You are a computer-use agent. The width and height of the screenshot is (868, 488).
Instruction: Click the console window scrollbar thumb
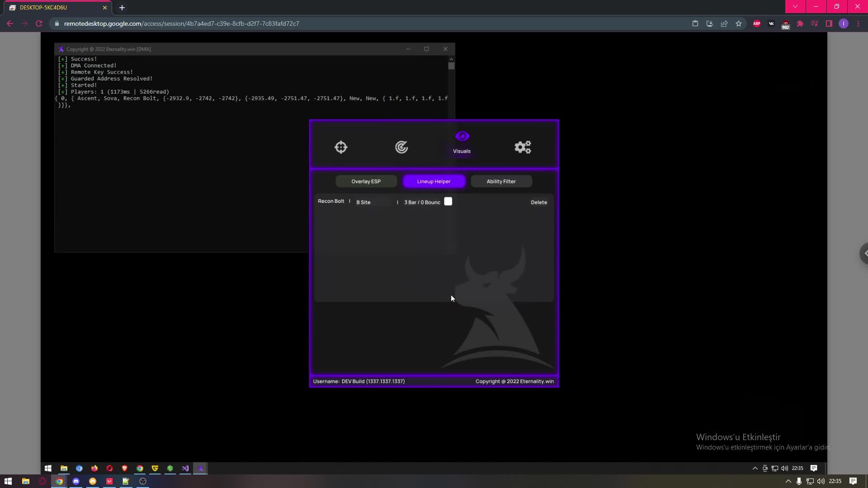pyautogui.click(x=451, y=66)
